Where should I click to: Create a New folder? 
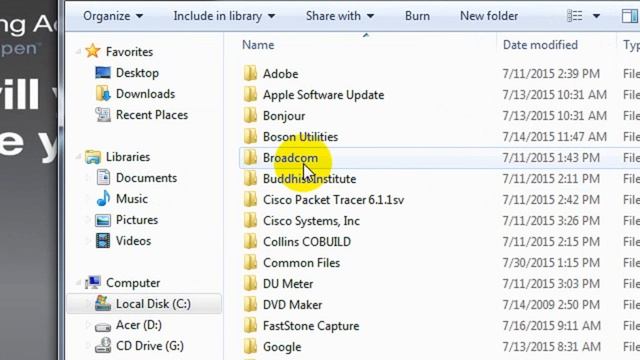tap(489, 16)
